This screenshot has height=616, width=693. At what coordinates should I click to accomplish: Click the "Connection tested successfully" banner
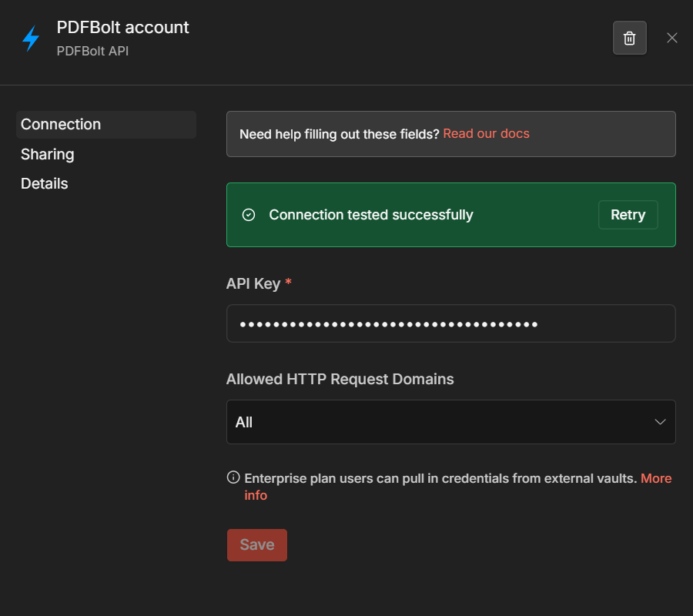click(x=371, y=215)
